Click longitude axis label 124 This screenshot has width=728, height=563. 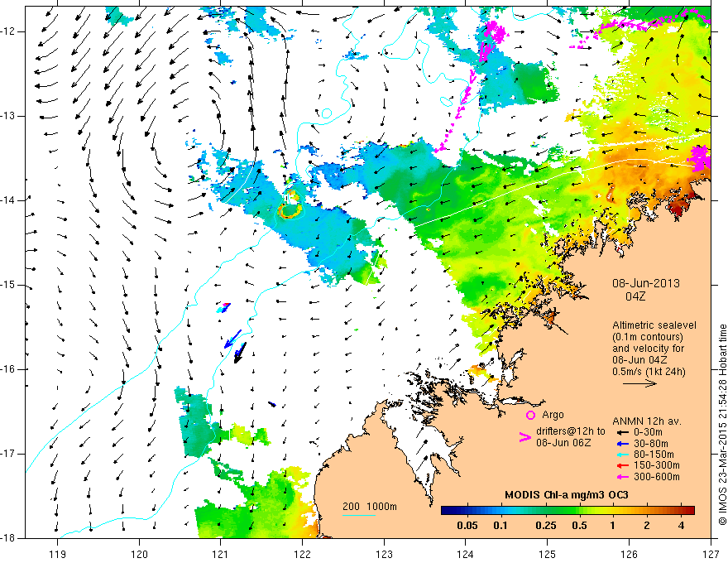click(466, 554)
